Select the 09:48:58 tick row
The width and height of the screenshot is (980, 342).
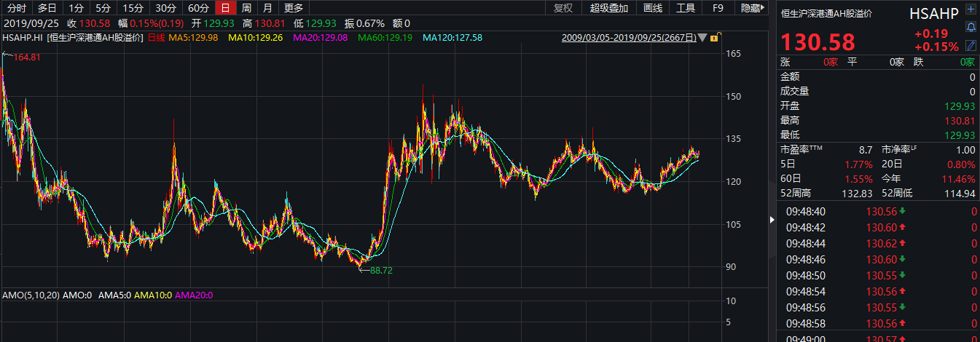point(878,323)
